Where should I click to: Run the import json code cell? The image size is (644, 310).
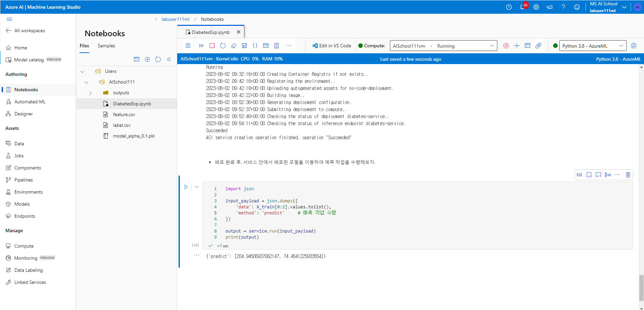coord(186,187)
